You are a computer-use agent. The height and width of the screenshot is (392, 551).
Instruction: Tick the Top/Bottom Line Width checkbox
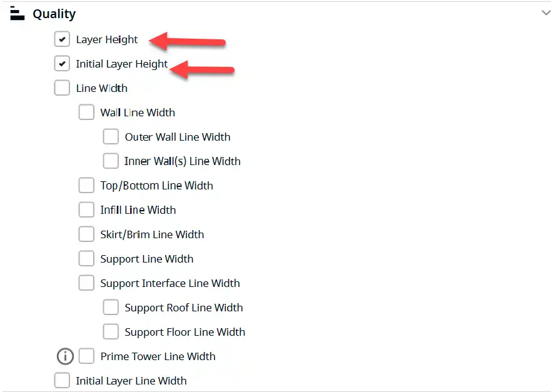(x=86, y=185)
